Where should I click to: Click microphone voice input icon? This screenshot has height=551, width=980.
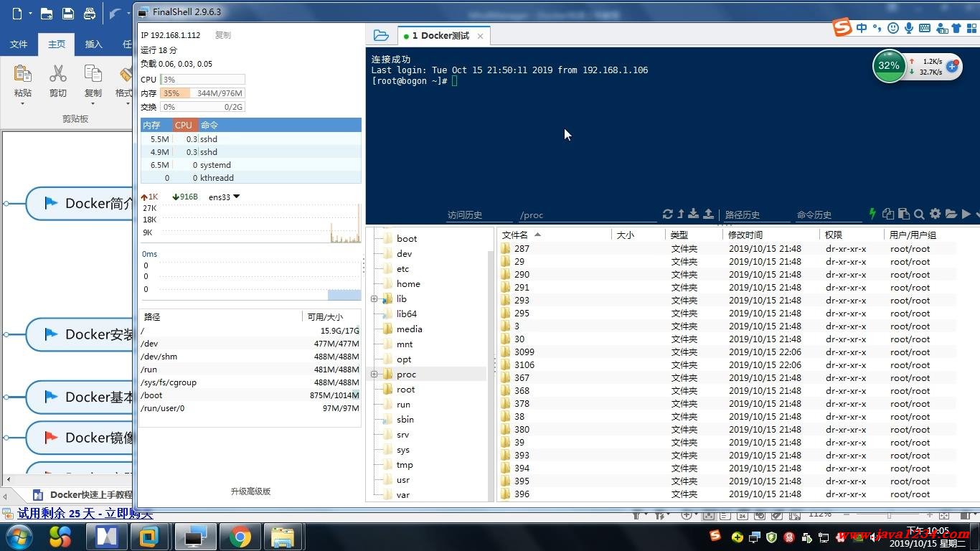tap(909, 28)
